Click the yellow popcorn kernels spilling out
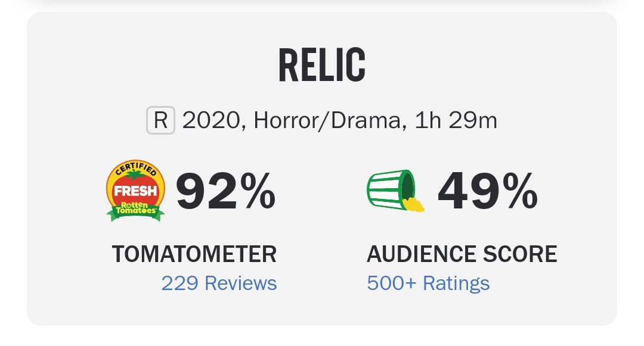644x346 pixels. click(414, 204)
